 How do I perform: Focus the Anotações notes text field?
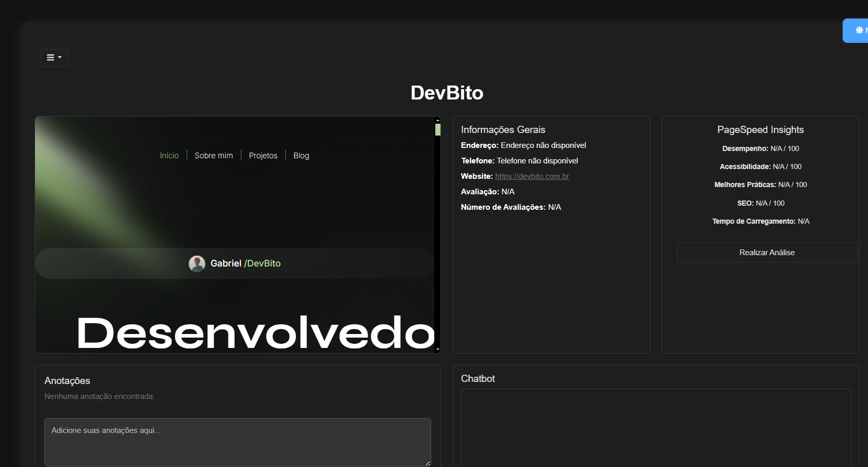237,442
